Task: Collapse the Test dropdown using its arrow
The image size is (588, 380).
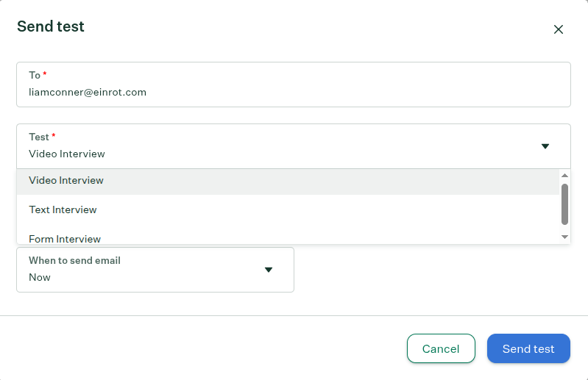Action: click(x=545, y=146)
